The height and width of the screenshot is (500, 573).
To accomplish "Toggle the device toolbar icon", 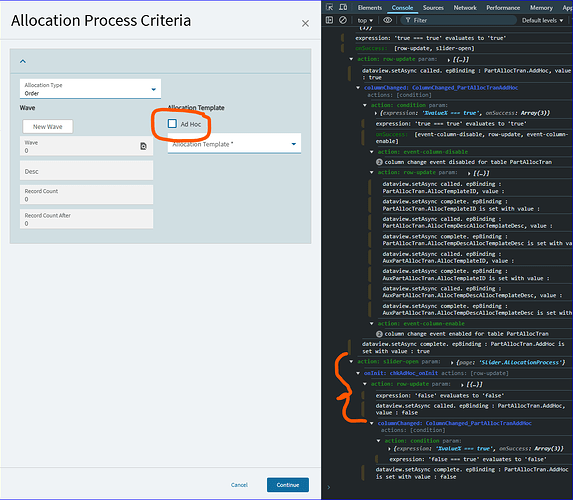I will pyautogui.click(x=343, y=7).
